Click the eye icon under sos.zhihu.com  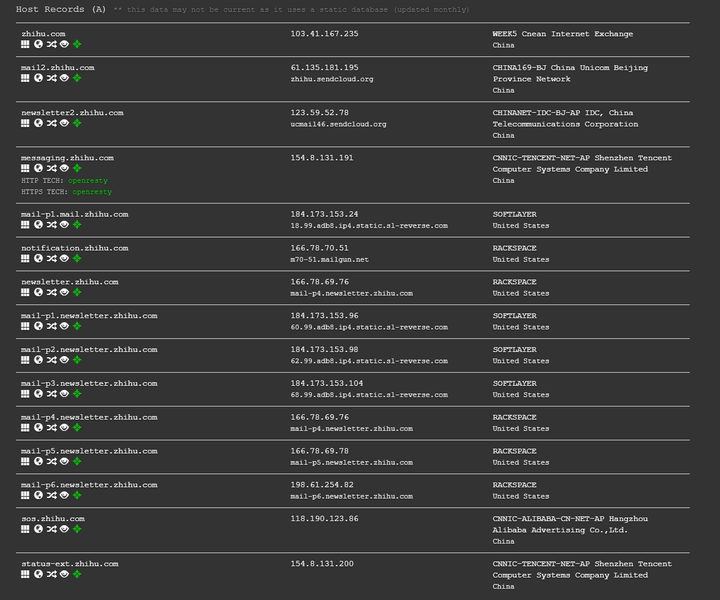pyautogui.click(x=64, y=529)
